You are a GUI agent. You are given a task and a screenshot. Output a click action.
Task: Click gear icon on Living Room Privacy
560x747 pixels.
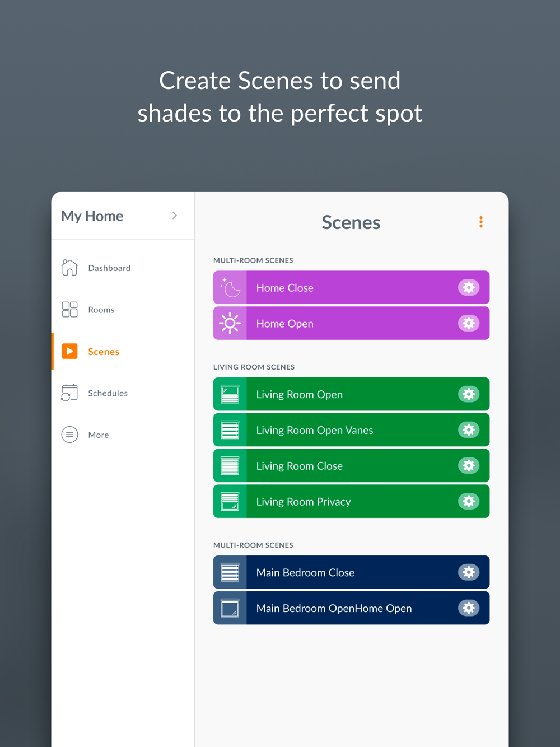click(469, 502)
